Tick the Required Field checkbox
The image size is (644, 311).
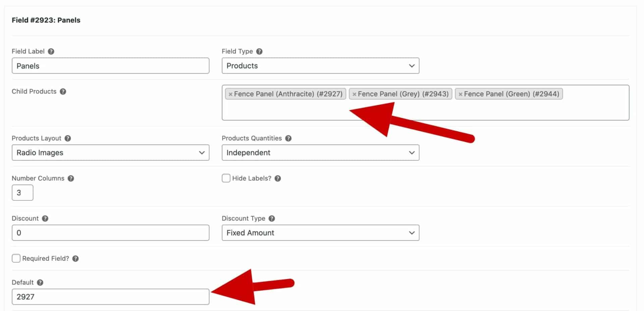[16, 258]
